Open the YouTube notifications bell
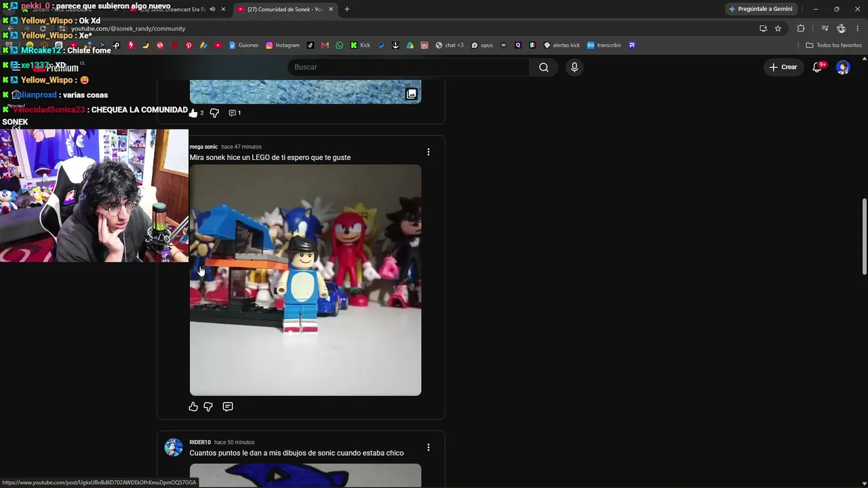The image size is (868, 488). click(817, 67)
